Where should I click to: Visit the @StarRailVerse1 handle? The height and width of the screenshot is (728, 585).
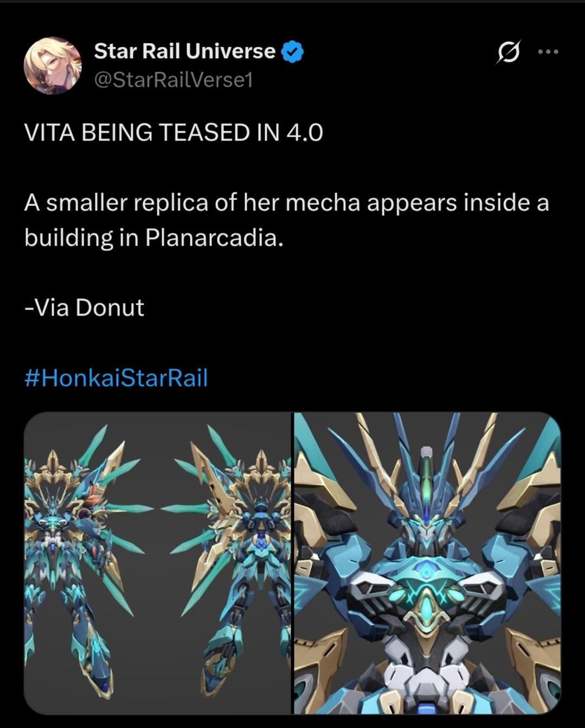click(173, 80)
